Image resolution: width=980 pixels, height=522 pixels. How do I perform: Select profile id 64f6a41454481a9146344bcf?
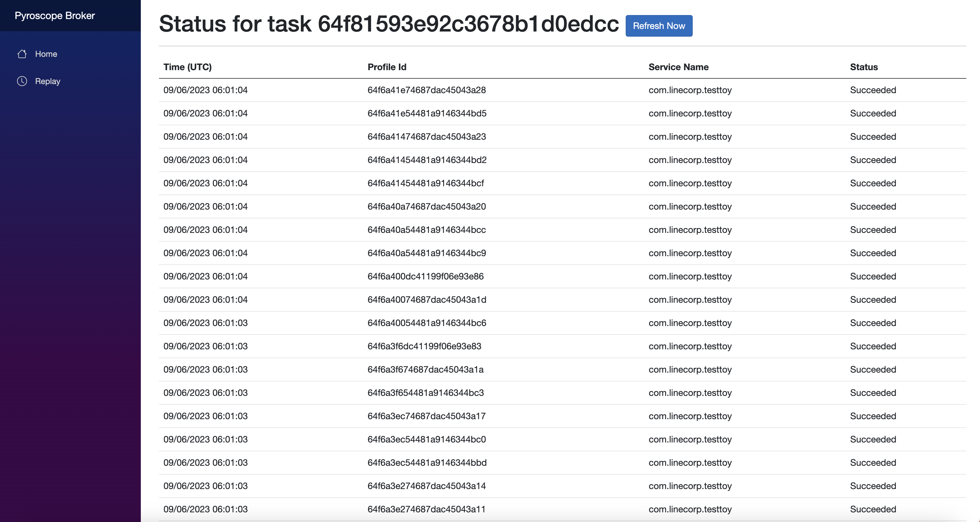426,183
